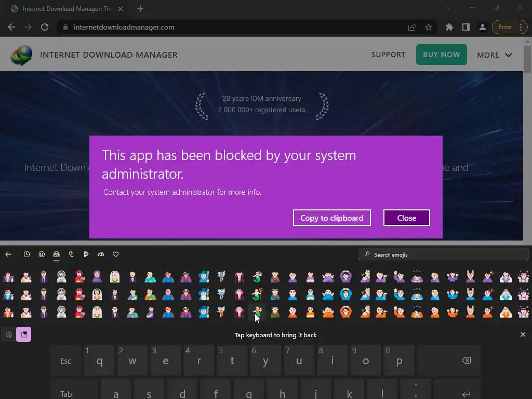Insert purple crossed-arms no gesture emoji
The height and width of the screenshot is (399, 532).
pos(328,276)
